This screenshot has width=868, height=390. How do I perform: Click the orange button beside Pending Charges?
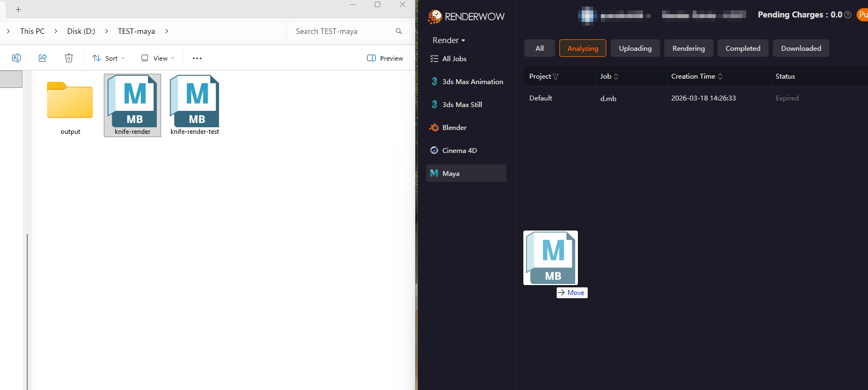(862, 15)
